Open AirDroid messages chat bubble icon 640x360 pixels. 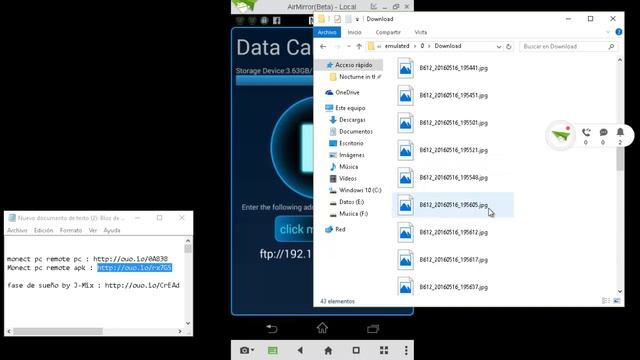(603, 132)
